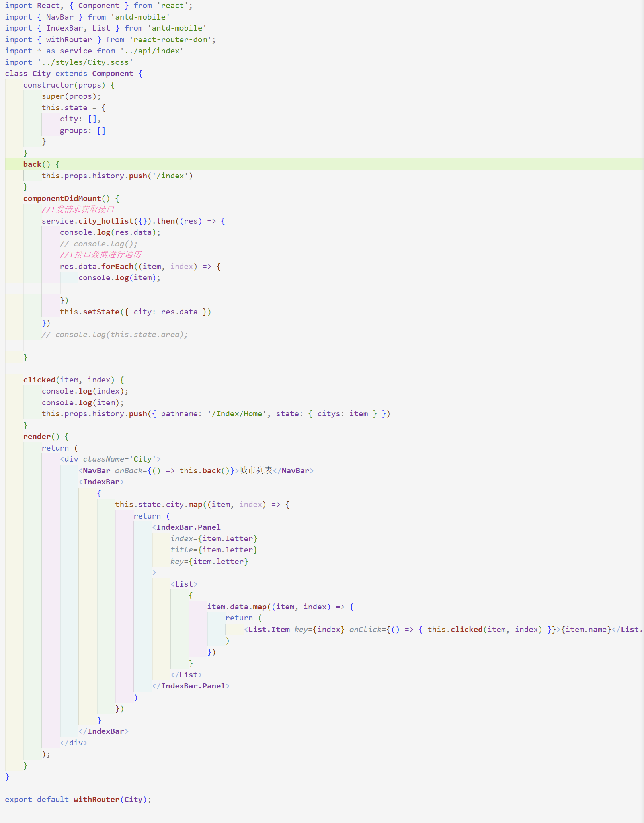Select the NavBar JSX tag
Image resolution: width=644 pixels, height=823 pixels.
[96, 470]
